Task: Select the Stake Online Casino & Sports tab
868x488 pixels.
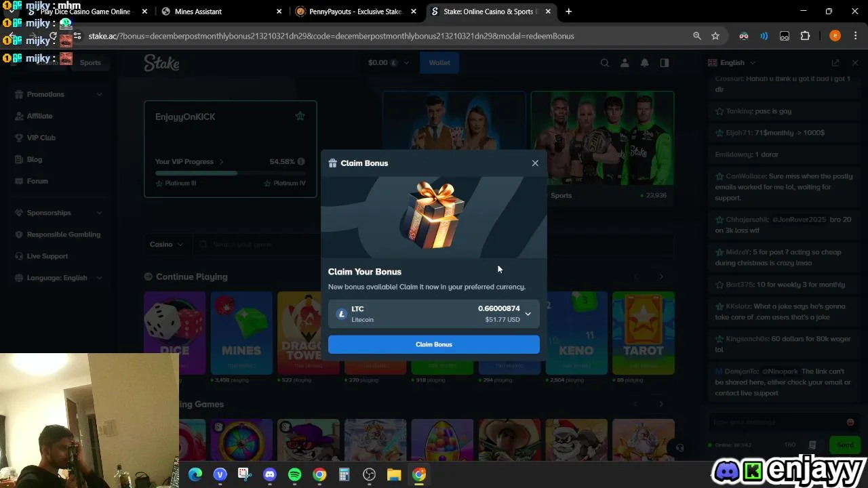Action: coord(490,12)
